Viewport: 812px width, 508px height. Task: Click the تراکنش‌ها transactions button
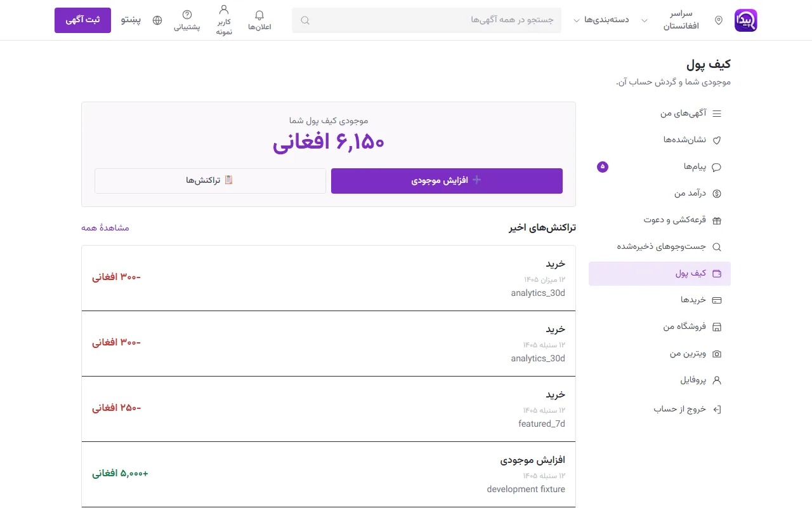tap(210, 181)
